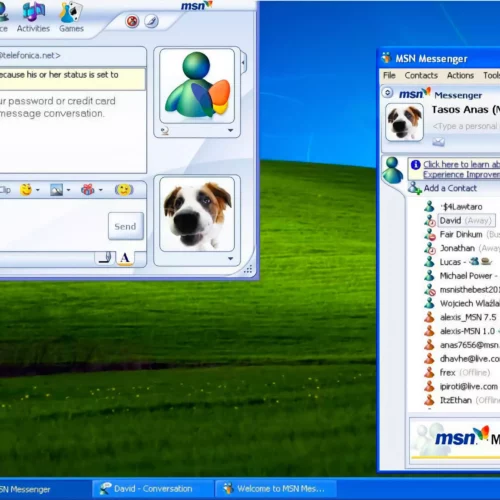The image size is (500, 500).
Task: Click the emoticon smiley icon
Action: point(26,190)
